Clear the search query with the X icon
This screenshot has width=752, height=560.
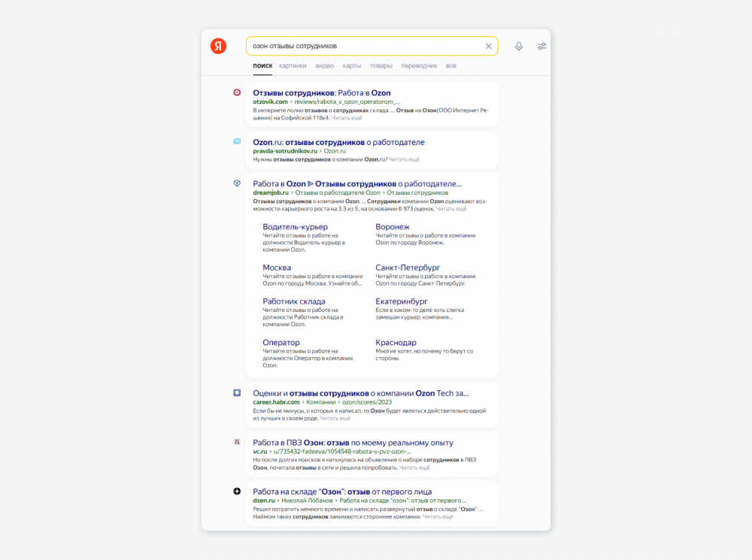pyautogui.click(x=488, y=47)
